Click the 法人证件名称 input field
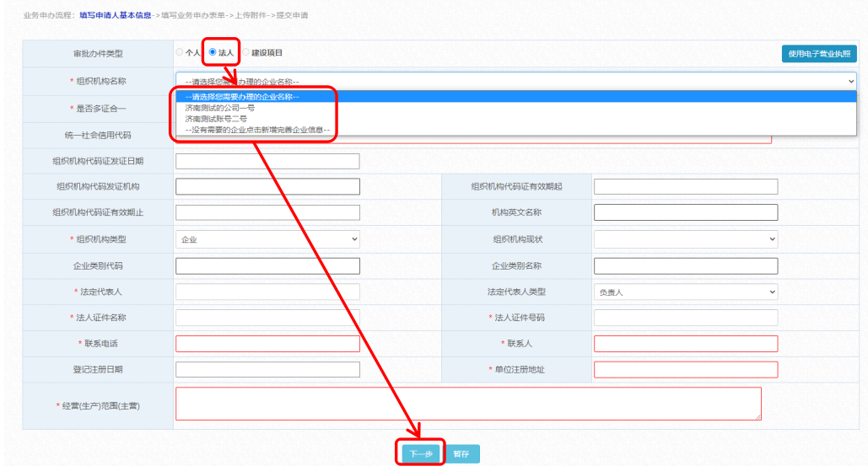The width and height of the screenshot is (868, 466). click(267, 318)
